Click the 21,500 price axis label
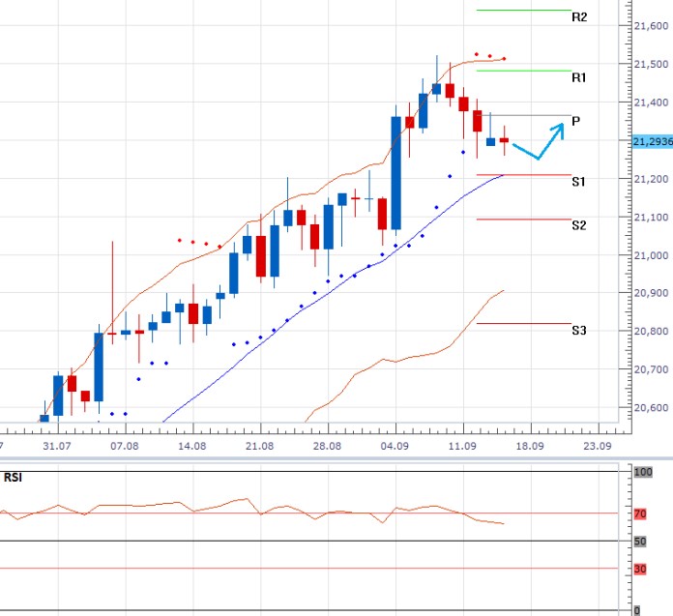673x616 pixels. [x=651, y=65]
